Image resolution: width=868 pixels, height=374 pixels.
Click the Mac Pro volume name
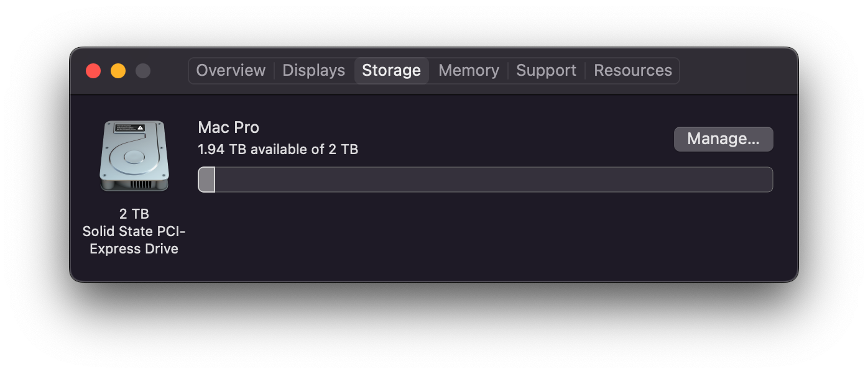coord(228,127)
